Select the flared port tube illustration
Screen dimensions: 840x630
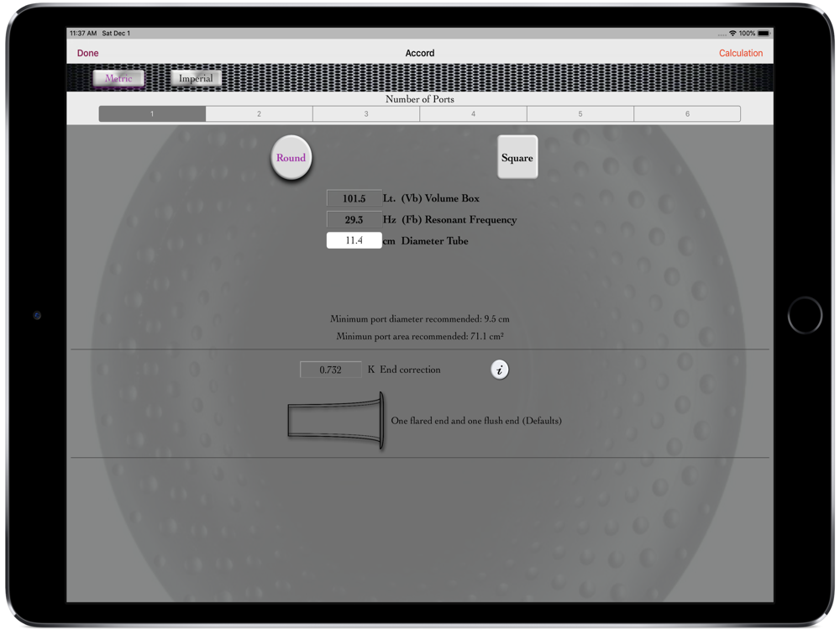(336, 421)
